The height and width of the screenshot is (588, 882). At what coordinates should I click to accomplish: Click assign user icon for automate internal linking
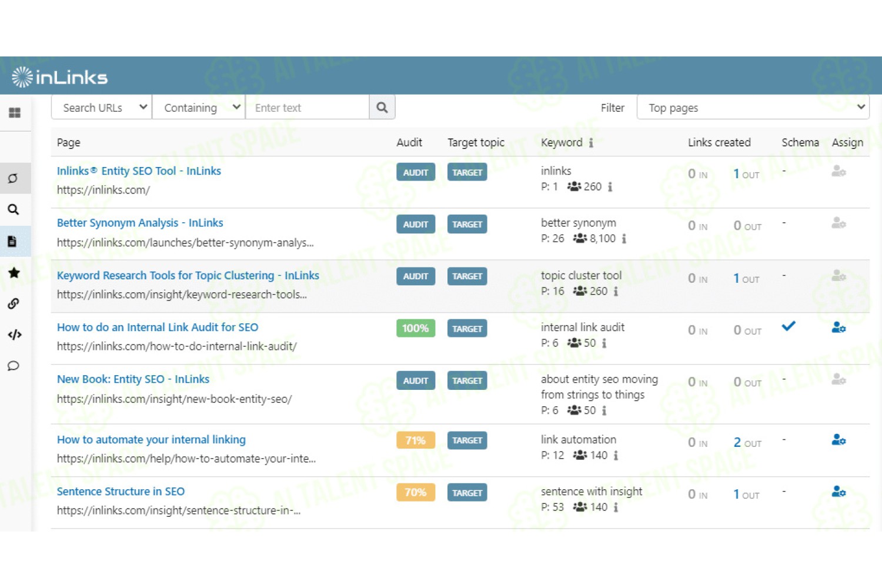coord(838,440)
